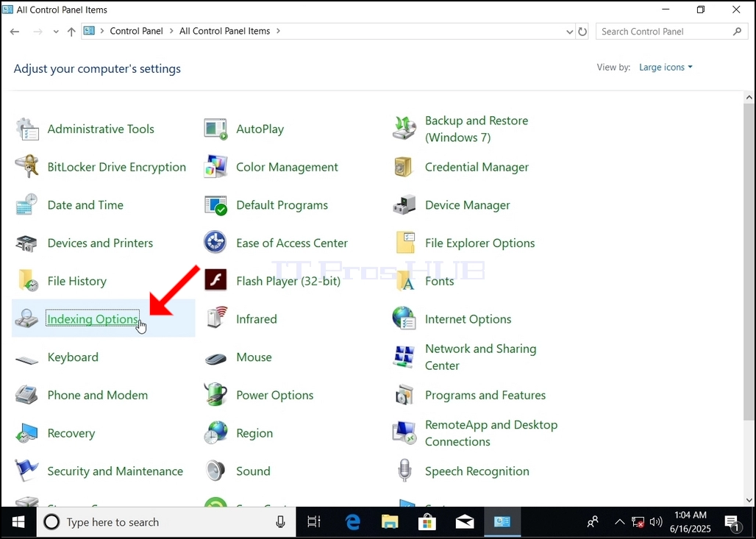Image resolution: width=756 pixels, height=539 pixels.
Task: Go up one level with up arrow
Action: 71,32
